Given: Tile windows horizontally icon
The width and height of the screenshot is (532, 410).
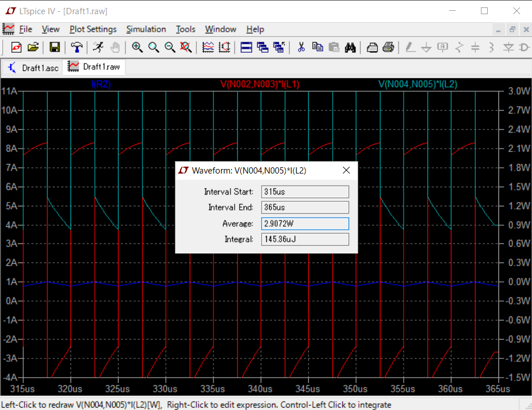Looking at the screenshot, I should 246,47.
